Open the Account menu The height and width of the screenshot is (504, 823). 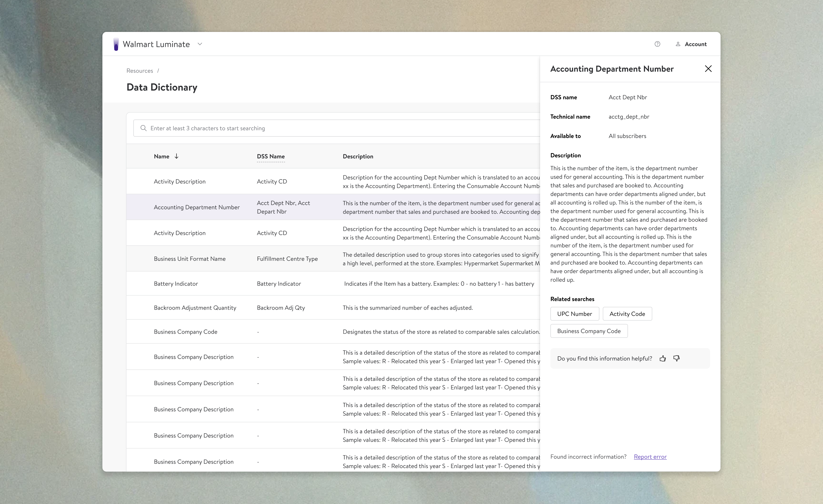(x=691, y=44)
